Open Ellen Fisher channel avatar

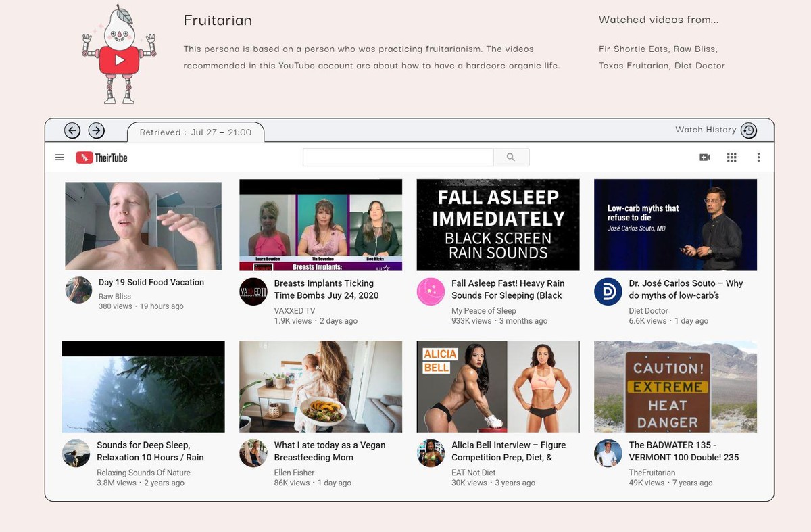(253, 453)
